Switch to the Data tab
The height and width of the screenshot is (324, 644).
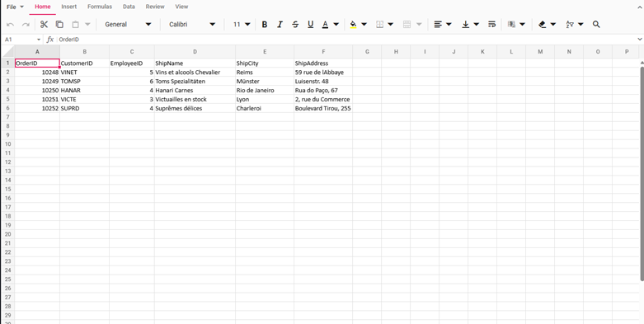click(129, 7)
